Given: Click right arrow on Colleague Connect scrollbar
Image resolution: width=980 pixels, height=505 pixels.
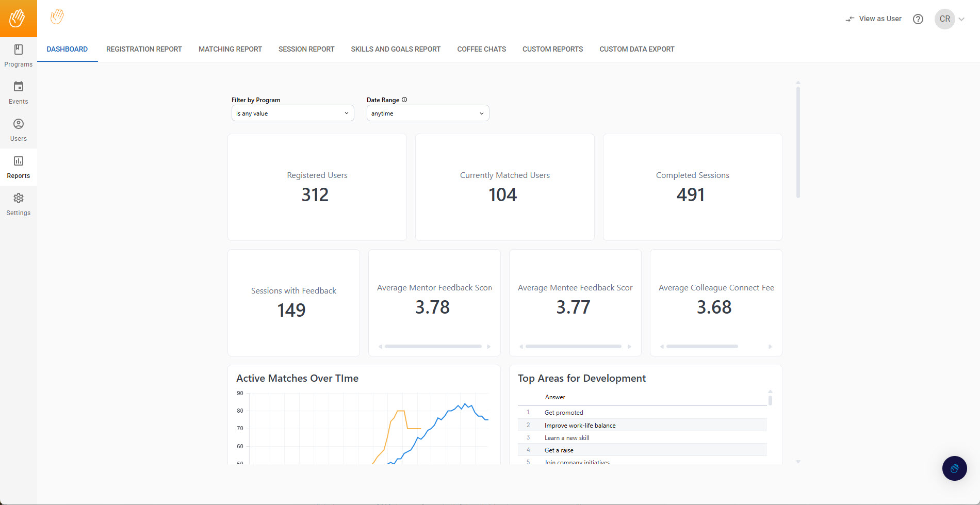Looking at the screenshot, I should 770,347.
